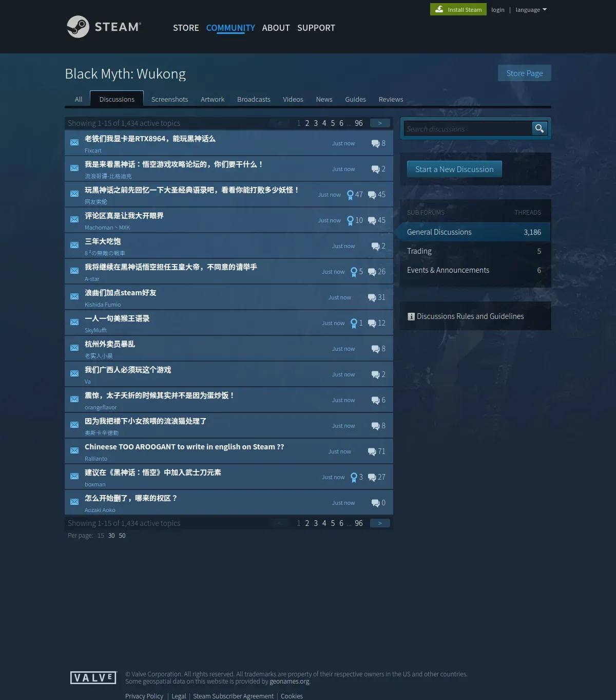Open the COMMUNITY menu

pos(230,28)
